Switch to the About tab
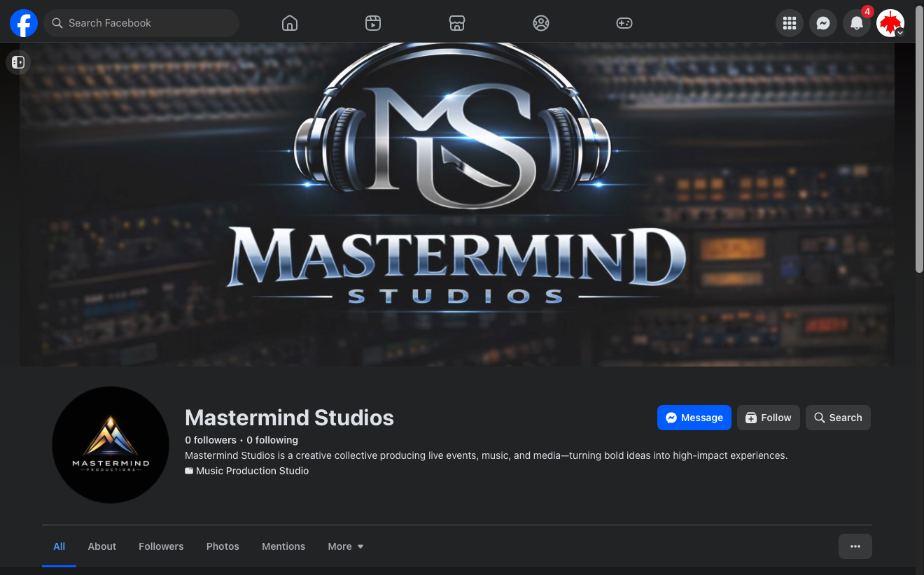Viewport: 924px width, 575px height. (101, 546)
